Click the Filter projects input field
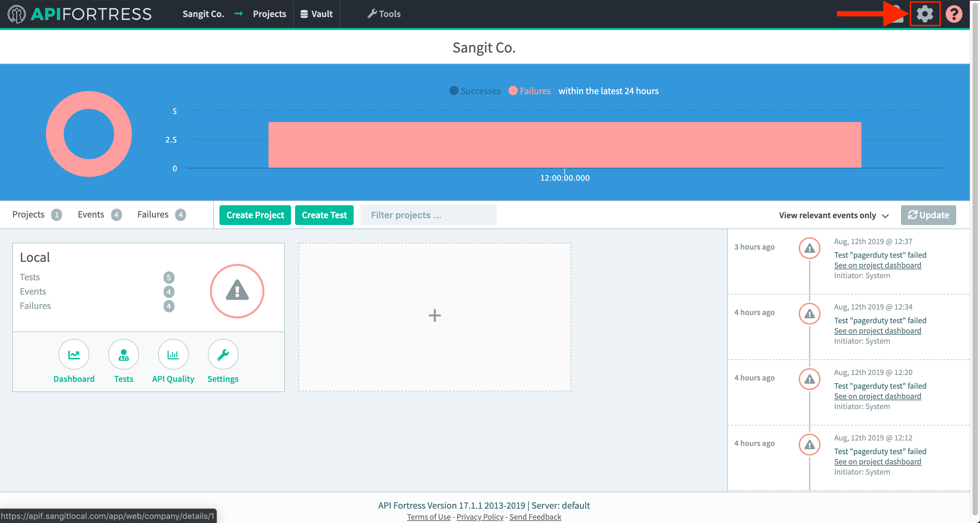This screenshot has width=980, height=523. 428,215
